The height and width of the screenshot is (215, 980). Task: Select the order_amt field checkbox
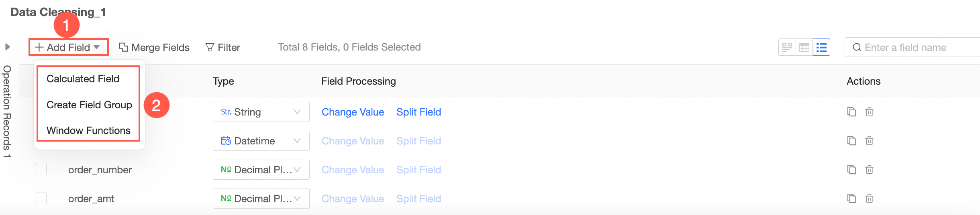click(41, 199)
